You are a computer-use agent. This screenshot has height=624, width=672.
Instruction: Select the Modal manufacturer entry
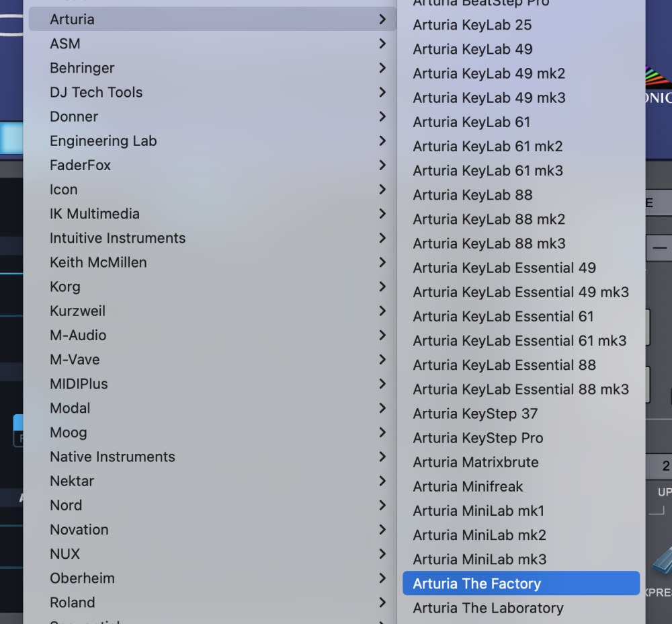[212, 408]
